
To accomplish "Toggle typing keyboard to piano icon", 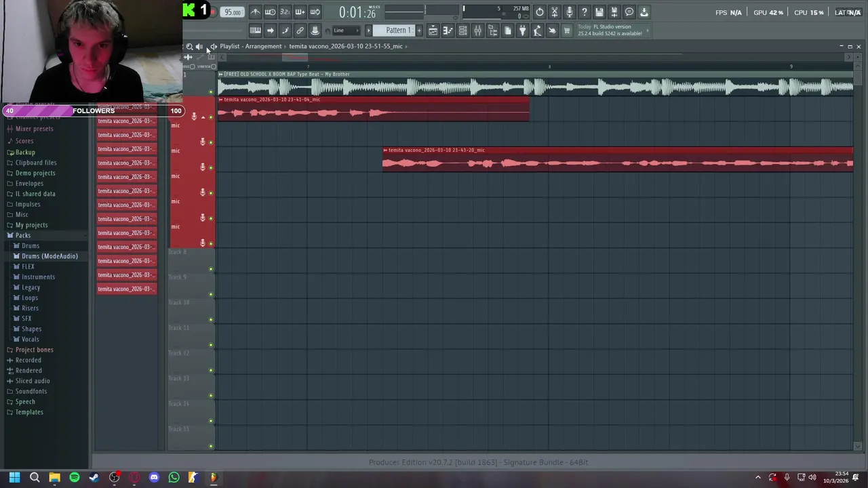I will (x=255, y=30).
